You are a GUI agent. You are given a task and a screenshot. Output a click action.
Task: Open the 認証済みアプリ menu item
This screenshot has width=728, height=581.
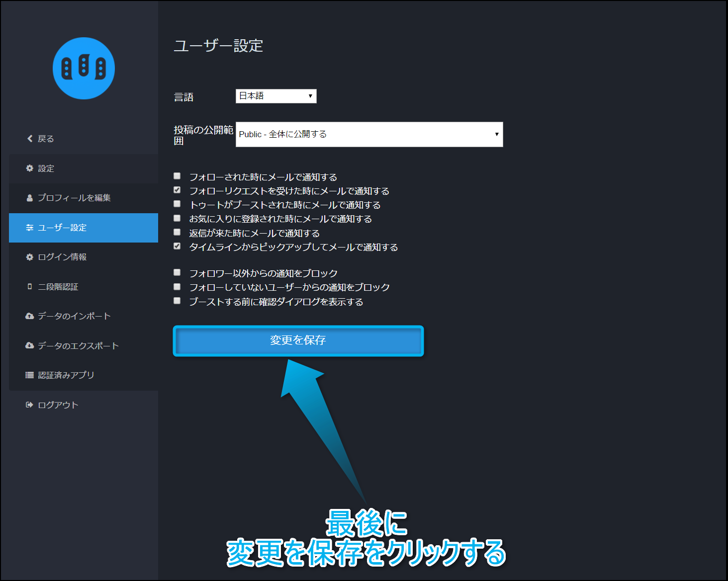tap(66, 375)
